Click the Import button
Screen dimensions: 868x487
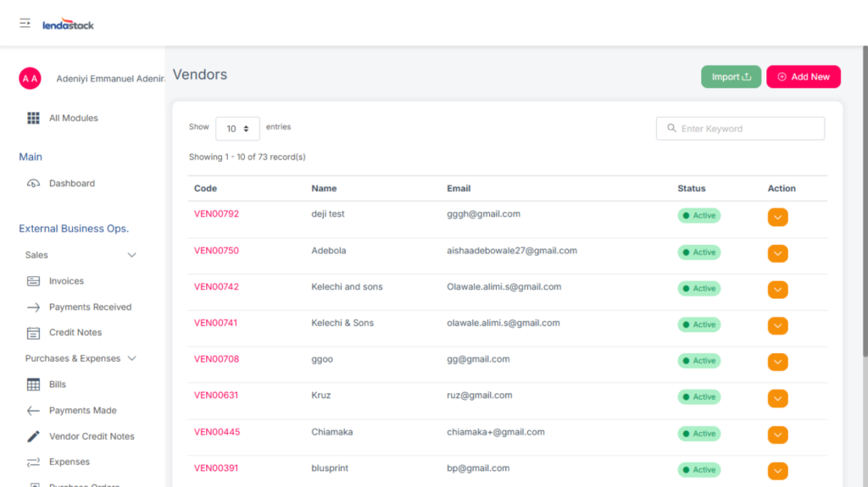[731, 77]
